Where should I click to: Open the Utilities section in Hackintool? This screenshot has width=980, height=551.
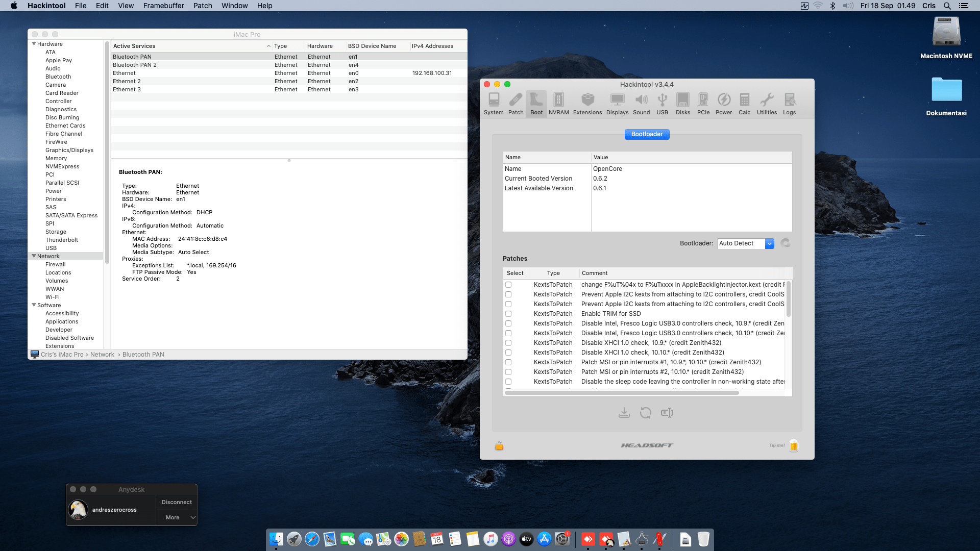point(767,104)
